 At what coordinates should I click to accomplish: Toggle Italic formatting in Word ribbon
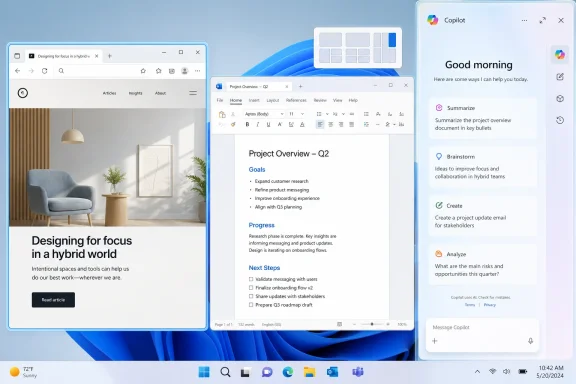point(258,125)
